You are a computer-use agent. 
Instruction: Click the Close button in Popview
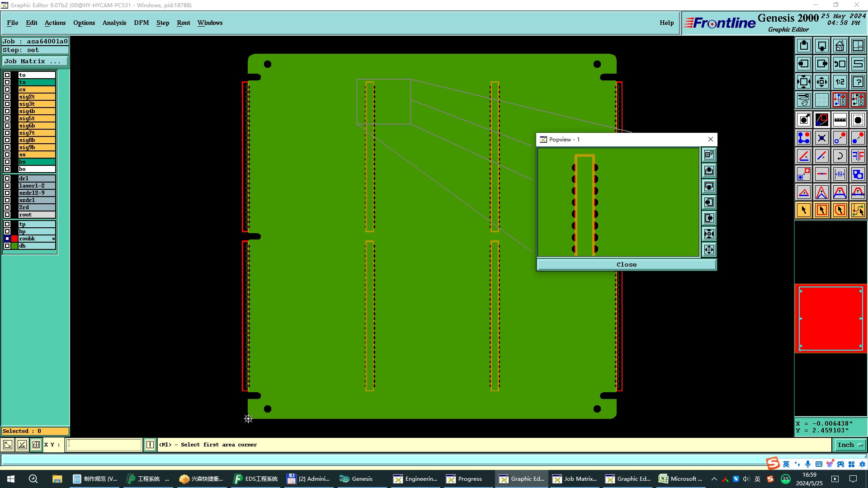click(x=626, y=265)
